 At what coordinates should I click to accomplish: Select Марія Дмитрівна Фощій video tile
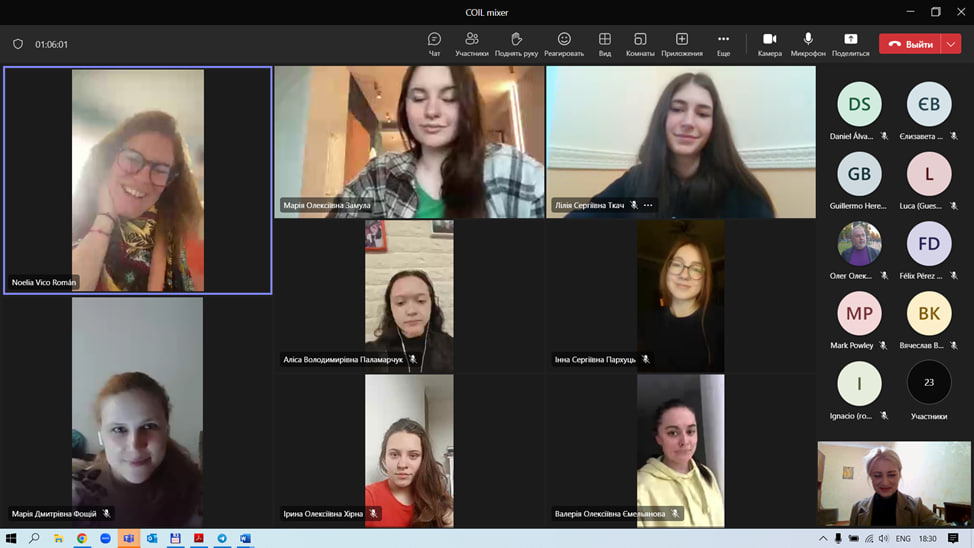(137, 412)
